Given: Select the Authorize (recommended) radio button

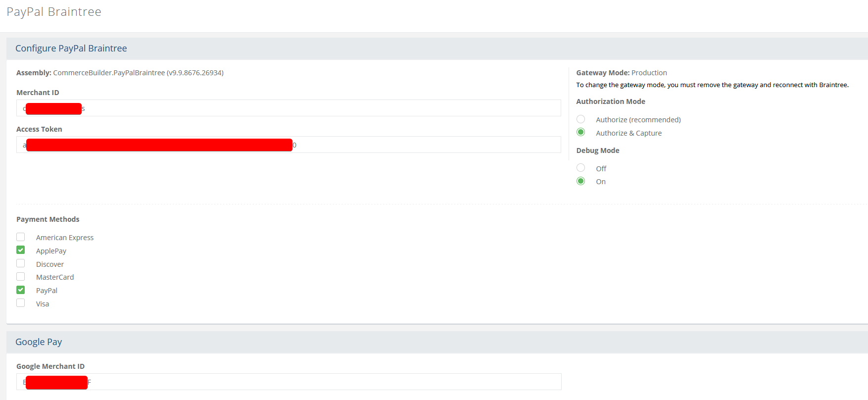Looking at the screenshot, I should [x=581, y=119].
